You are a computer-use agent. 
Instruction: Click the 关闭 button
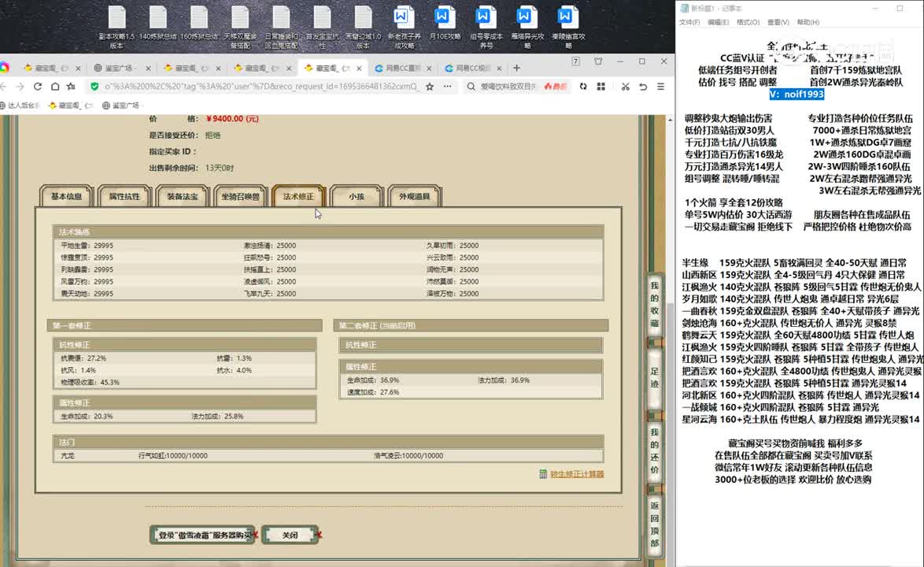(x=290, y=535)
